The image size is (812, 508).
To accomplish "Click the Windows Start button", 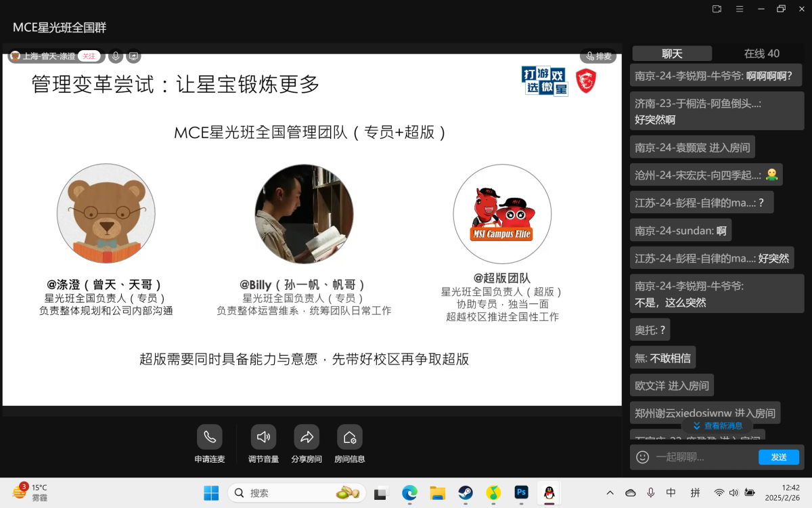I will pos(211,493).
